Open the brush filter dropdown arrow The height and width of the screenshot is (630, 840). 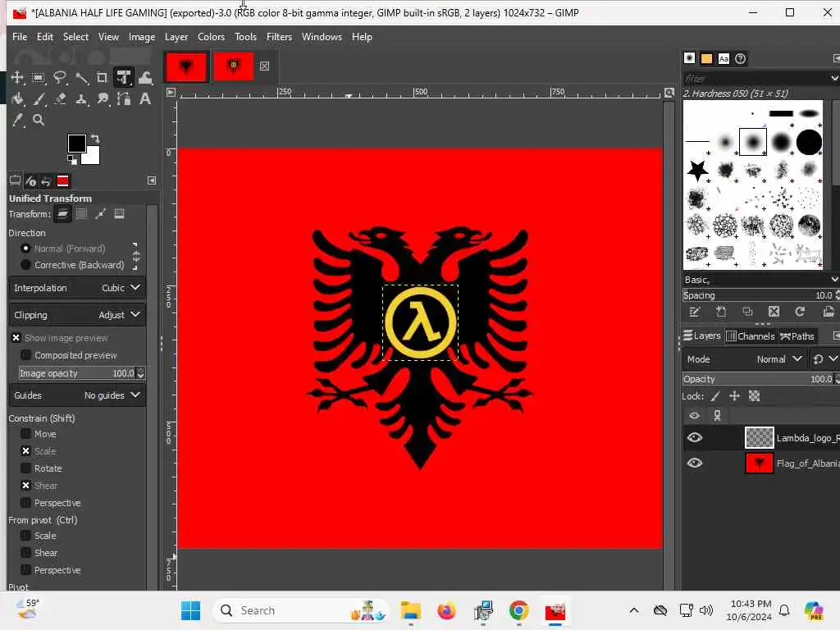click(834, 78)
